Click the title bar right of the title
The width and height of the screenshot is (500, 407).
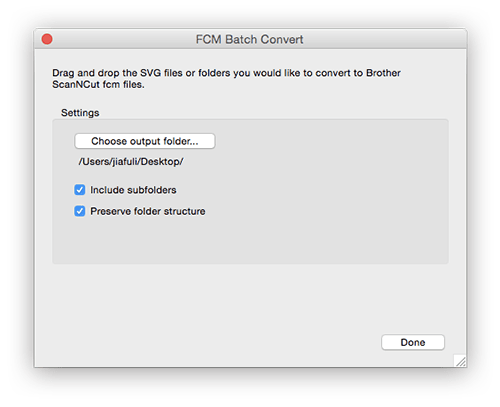(x=383, y=39)
